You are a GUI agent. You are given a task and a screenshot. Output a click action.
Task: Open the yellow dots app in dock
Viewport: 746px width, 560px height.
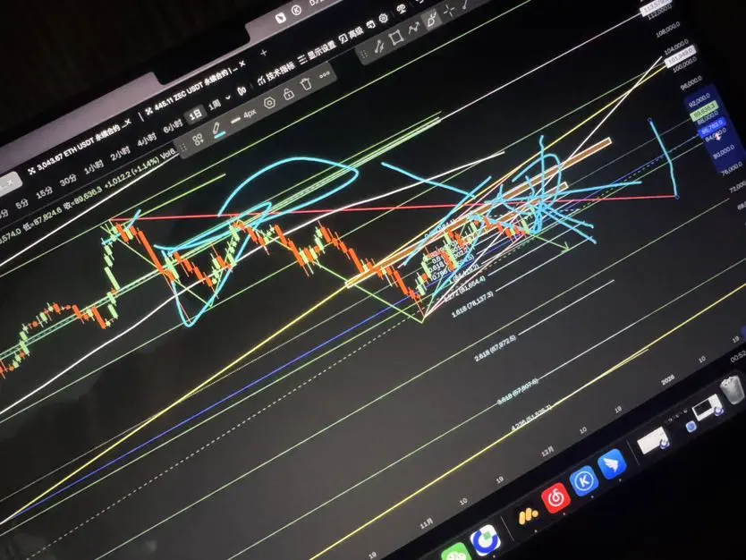[527, 516]
